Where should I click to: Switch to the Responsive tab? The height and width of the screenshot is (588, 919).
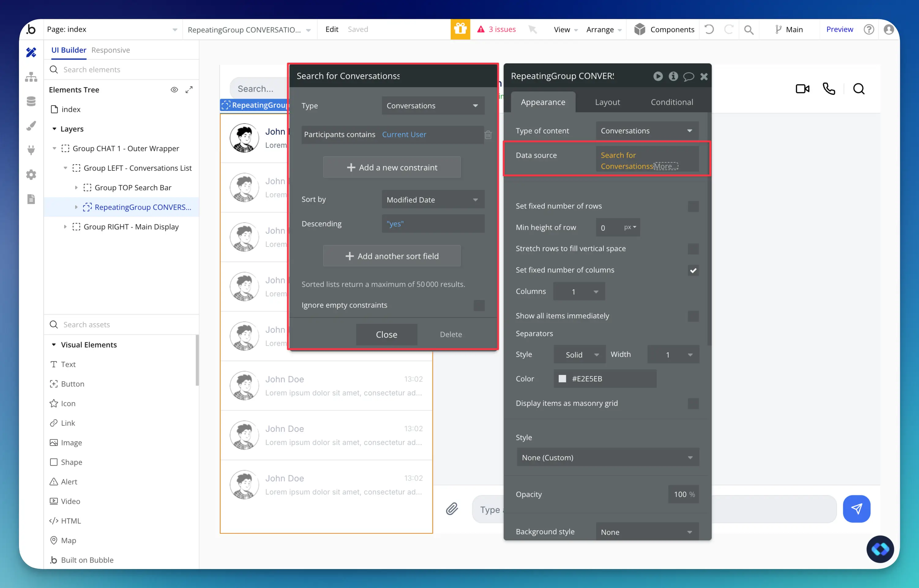110,50
